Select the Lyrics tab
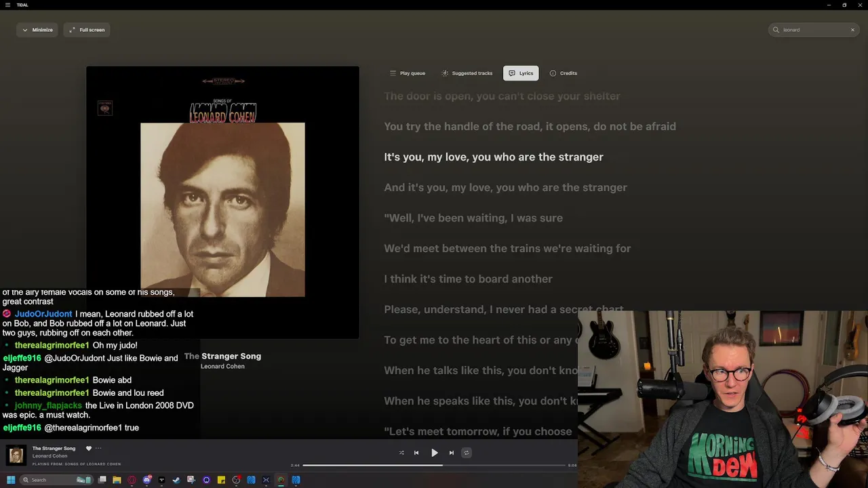This screenshot has width=868, height=488. 521,73
